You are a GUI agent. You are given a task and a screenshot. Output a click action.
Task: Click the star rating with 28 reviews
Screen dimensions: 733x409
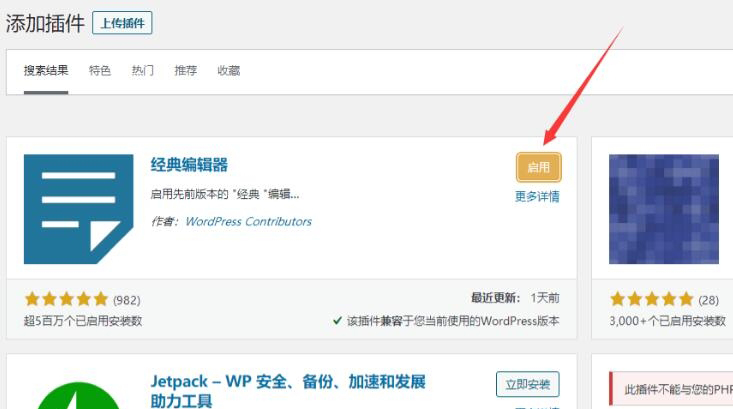point(651,299)
